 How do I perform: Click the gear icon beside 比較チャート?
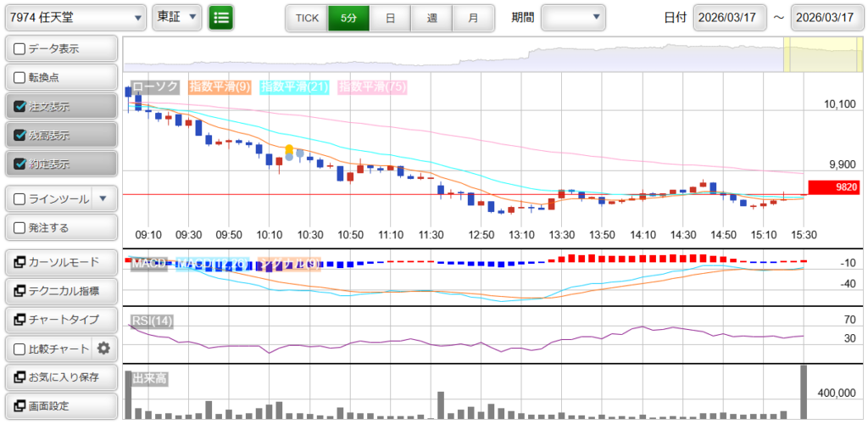[x=103, y=349]
